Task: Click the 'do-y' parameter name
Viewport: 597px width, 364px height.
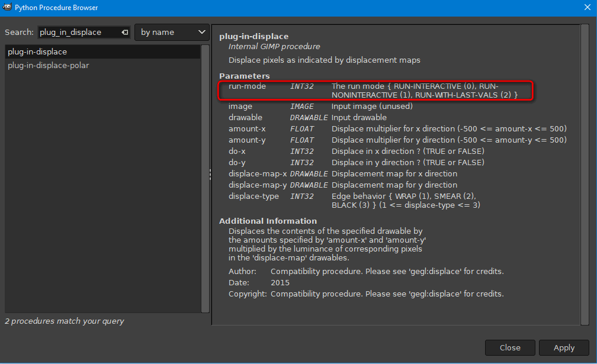Action: [237, 162]
